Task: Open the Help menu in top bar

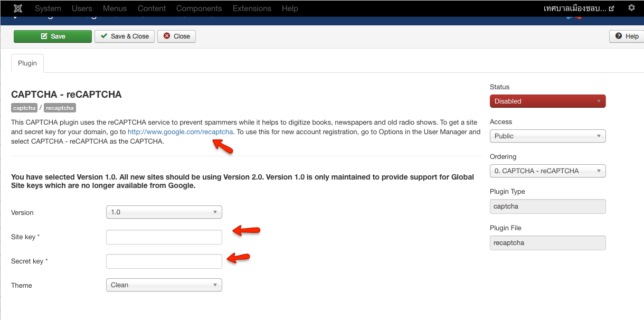Action: click(290, 8)
